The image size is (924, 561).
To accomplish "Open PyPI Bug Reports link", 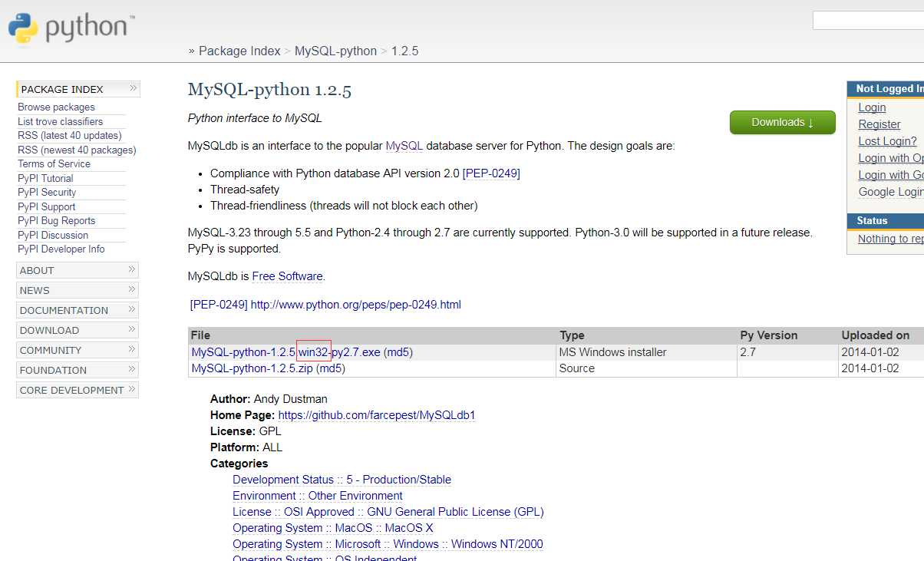I will pyautogui.click(x=56, y=221).
